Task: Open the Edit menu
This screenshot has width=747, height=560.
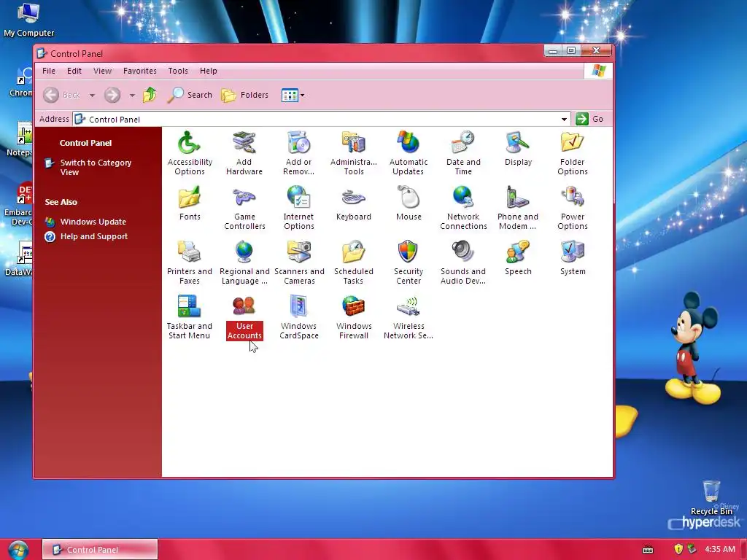Action: pos(74,71)
